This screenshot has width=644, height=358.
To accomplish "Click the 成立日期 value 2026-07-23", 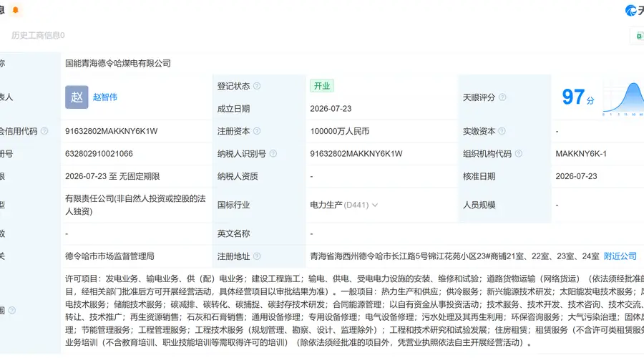I will pos(331,109).
